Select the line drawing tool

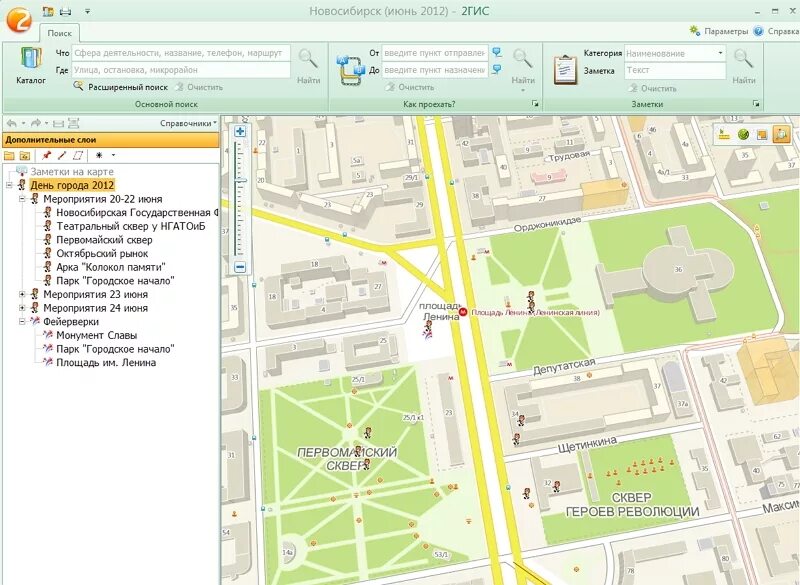(62, 155)
